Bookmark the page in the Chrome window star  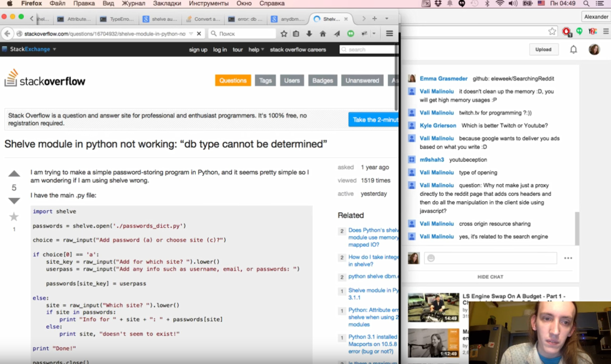[552, 31]
